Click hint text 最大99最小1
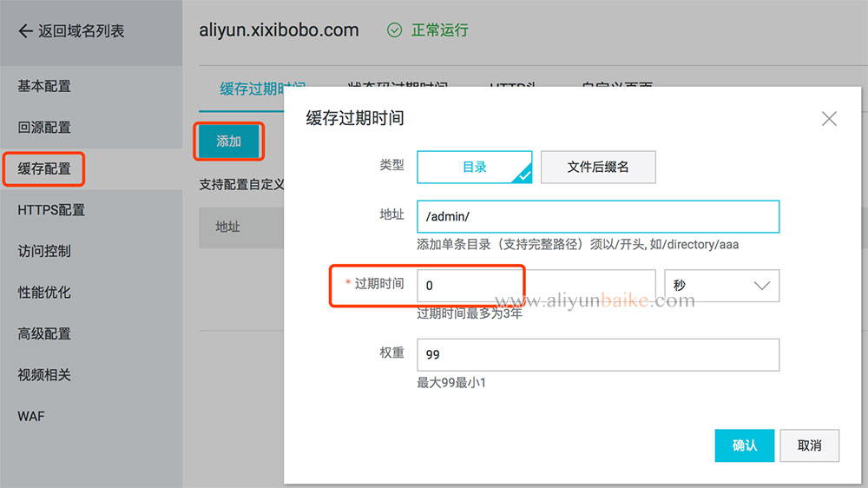Image resolution: width=868 pixels, height=488 pixels. [451, 383]
